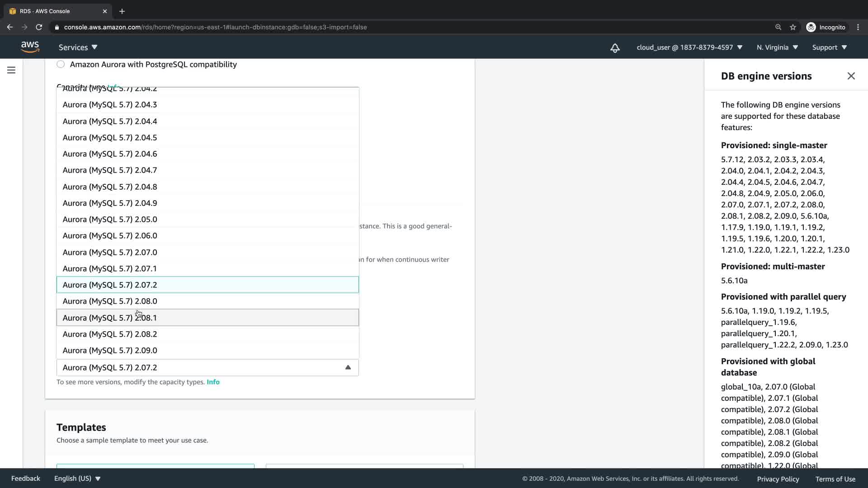868x488 pixels.
Task: Click the AWS logo home icon
Action: tap(30, 47)
